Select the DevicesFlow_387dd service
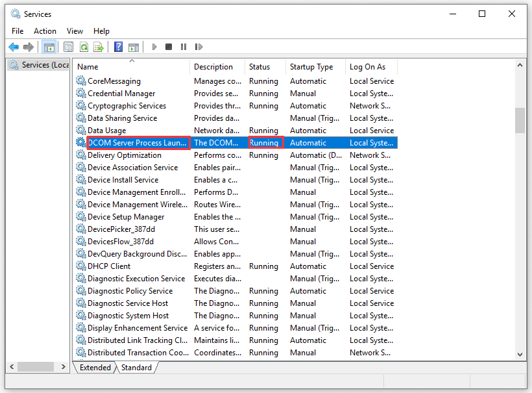Viewport: 532px width, 393px height. pyautogui.click(x=236, y=242)
